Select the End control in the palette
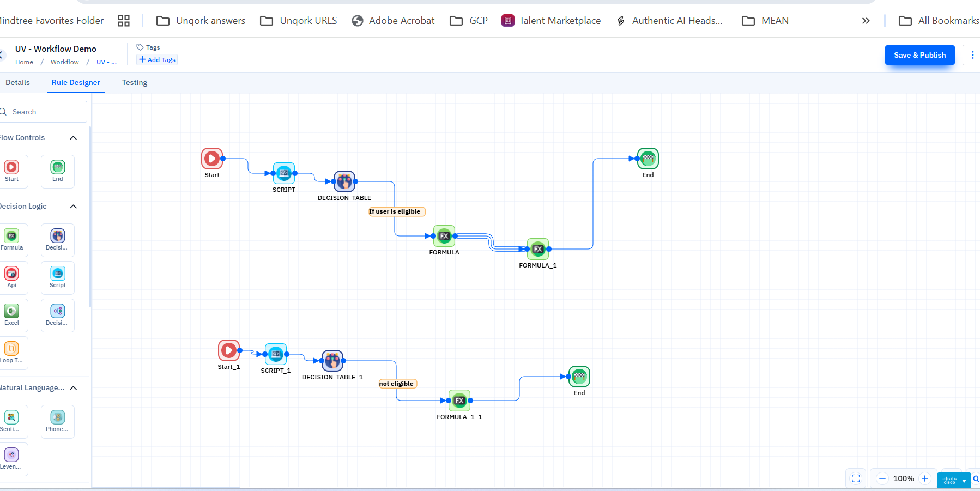 58,171
